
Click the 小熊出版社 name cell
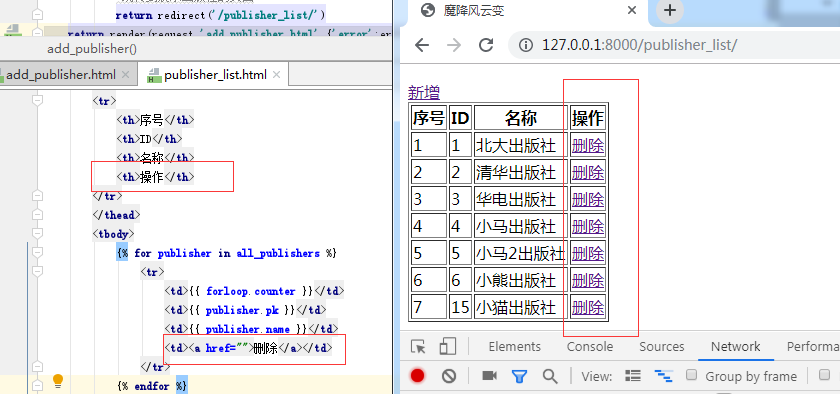pos(521,280)
